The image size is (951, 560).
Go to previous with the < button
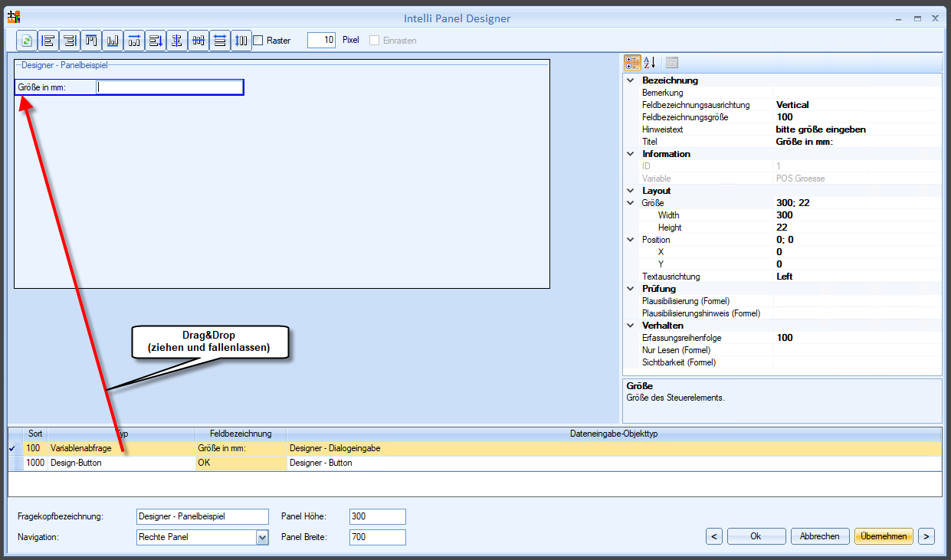click(714, 536)
